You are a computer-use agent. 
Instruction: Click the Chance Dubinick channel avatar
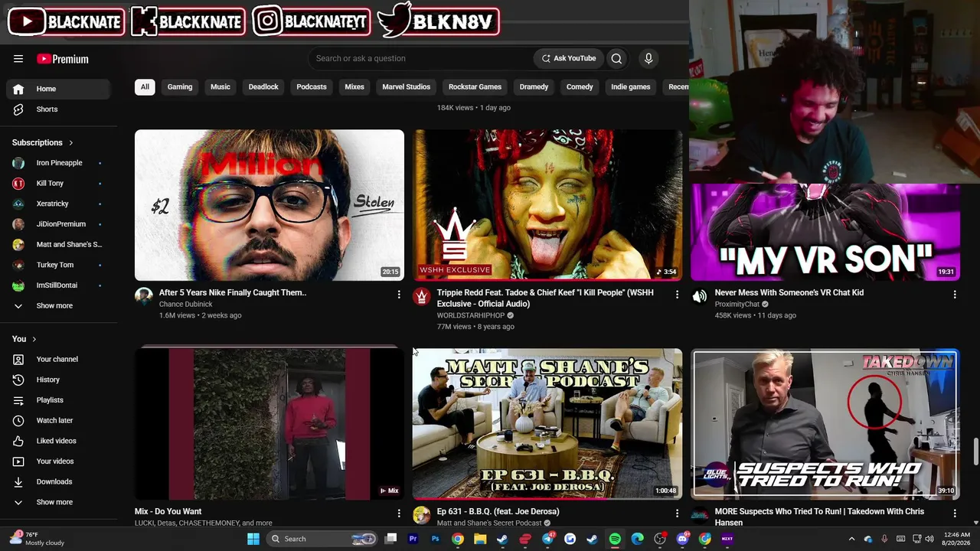[x=143, y=296]
